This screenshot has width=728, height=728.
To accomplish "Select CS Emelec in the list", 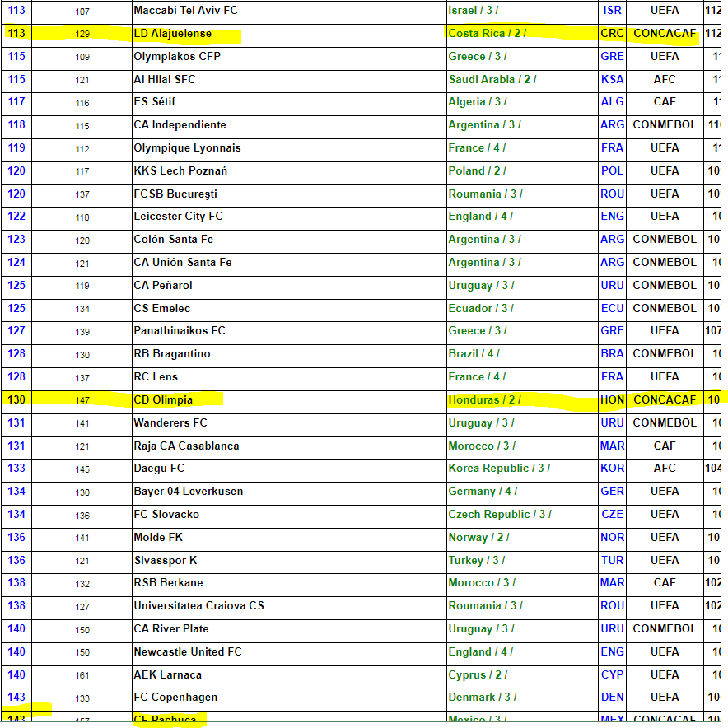I will [161, 309].
